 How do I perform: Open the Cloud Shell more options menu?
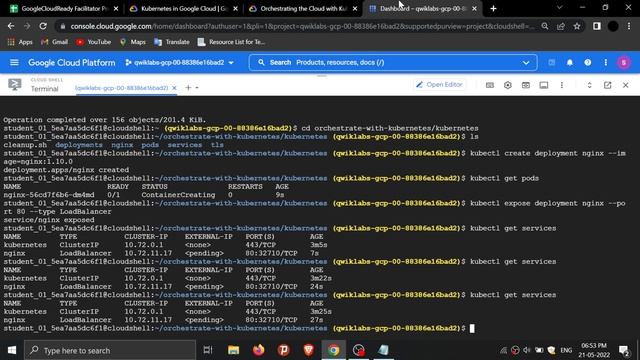pos(562,85)
